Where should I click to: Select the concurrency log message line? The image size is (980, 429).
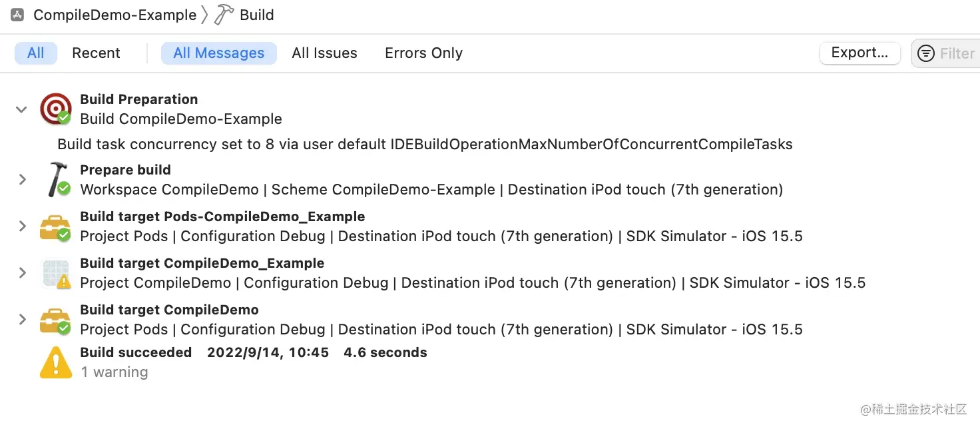pos(425,144)
